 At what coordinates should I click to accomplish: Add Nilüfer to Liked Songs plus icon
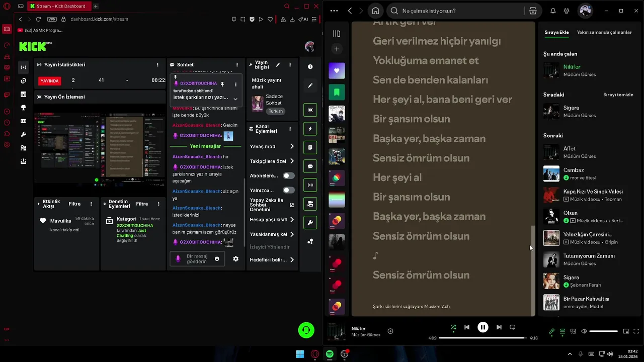(390, 331)
